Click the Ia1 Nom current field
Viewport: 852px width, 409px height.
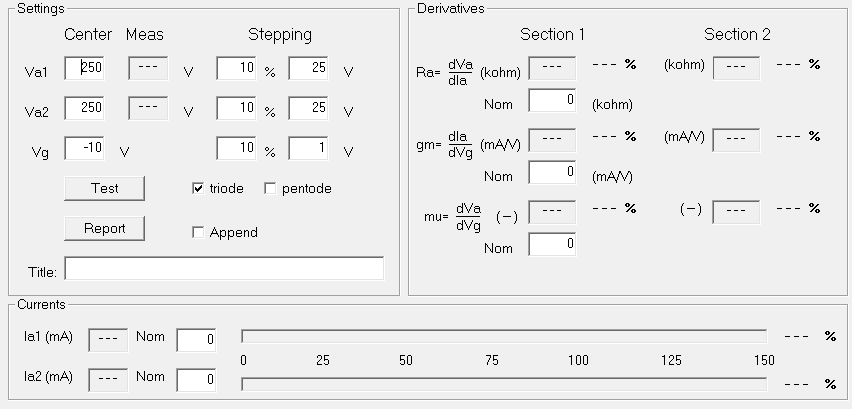click(x=196, y=340)
